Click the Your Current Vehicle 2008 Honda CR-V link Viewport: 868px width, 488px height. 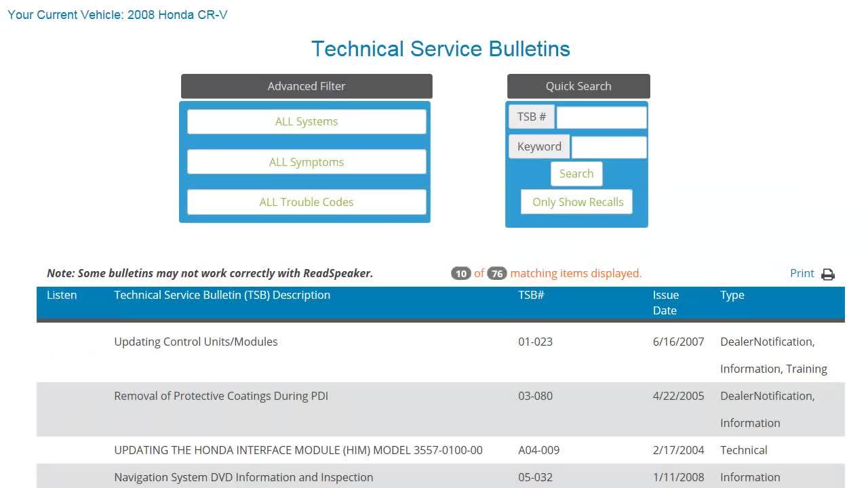117,14
